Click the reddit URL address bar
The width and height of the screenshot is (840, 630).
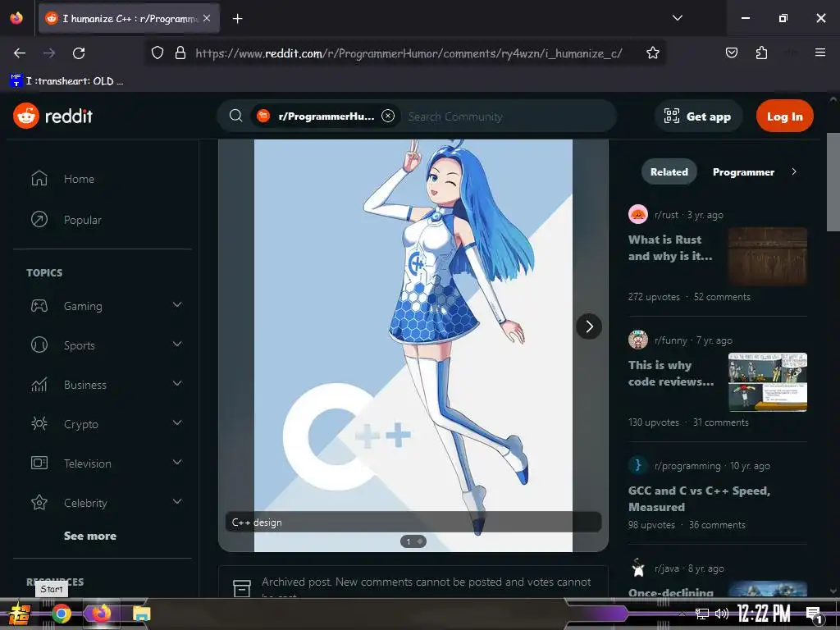tap(409, 53)
